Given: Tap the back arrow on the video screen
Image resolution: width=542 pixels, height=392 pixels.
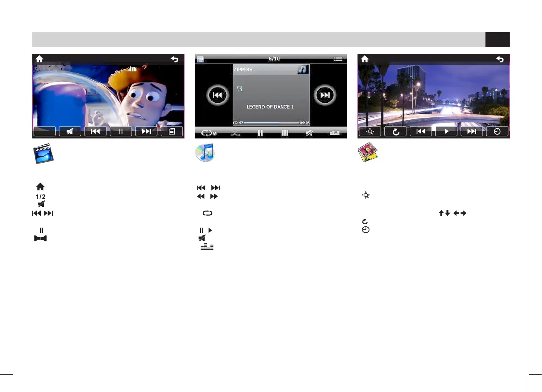Looking at the screenshot, I should coord(175,59).
